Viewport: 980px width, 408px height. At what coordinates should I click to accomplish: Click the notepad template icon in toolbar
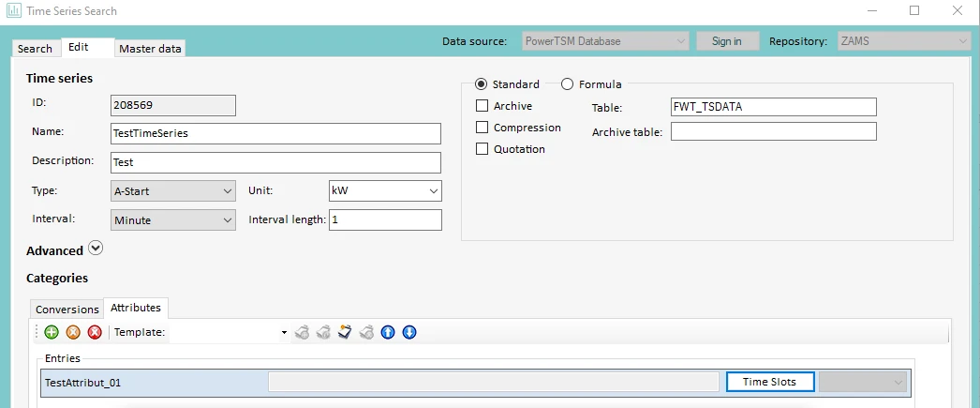345,332
